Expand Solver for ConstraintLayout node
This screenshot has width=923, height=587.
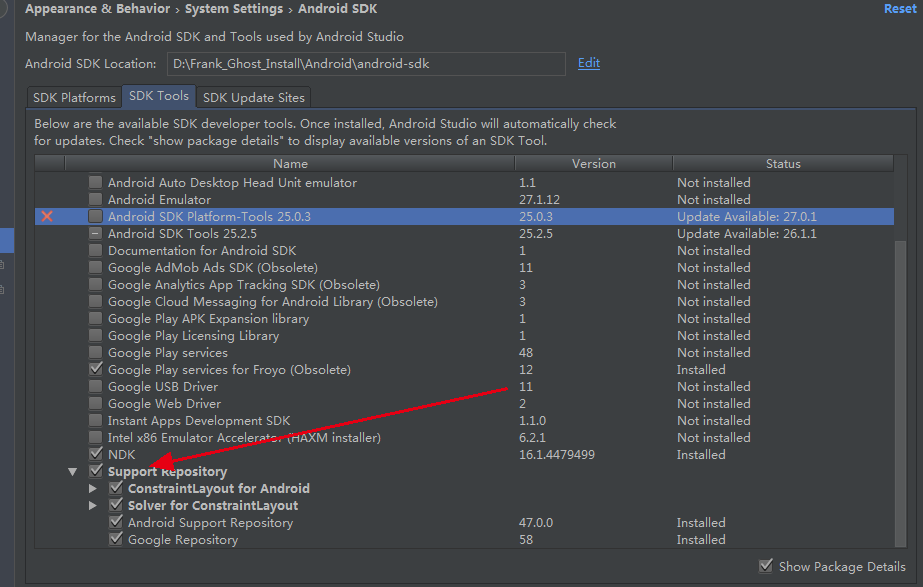92,505
